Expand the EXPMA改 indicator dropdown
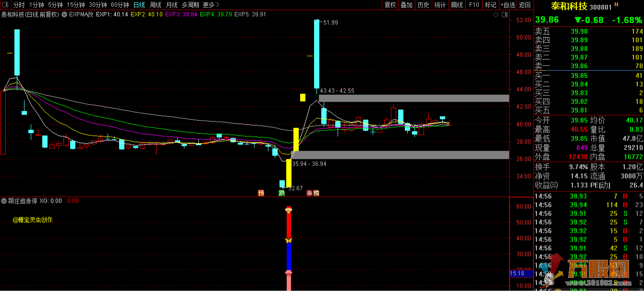 64,14
